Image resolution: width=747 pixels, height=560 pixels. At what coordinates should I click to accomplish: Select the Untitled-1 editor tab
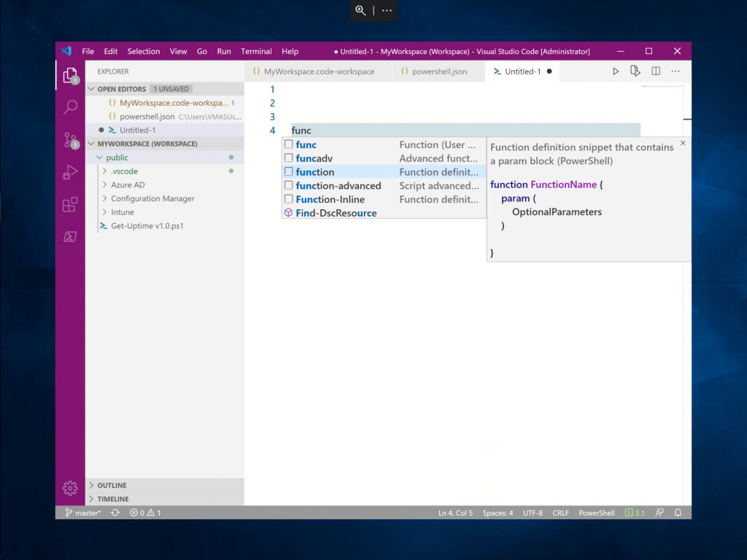(522, 71)
